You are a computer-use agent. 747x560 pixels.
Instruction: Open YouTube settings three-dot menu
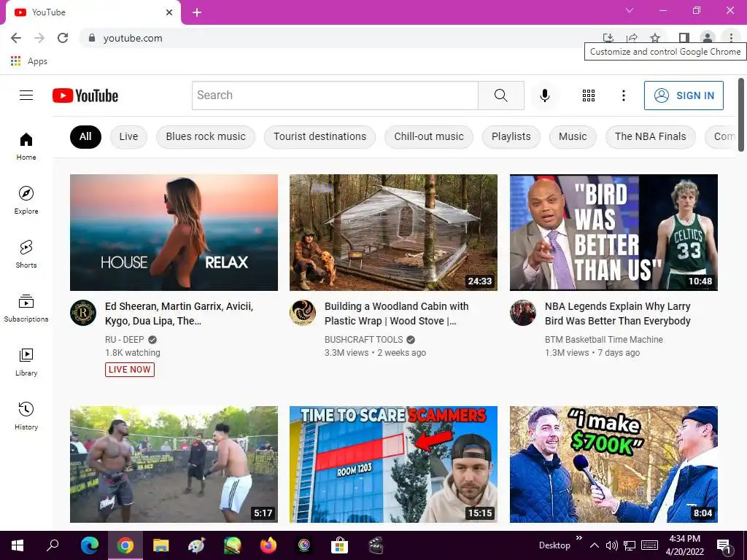(623, 96)
